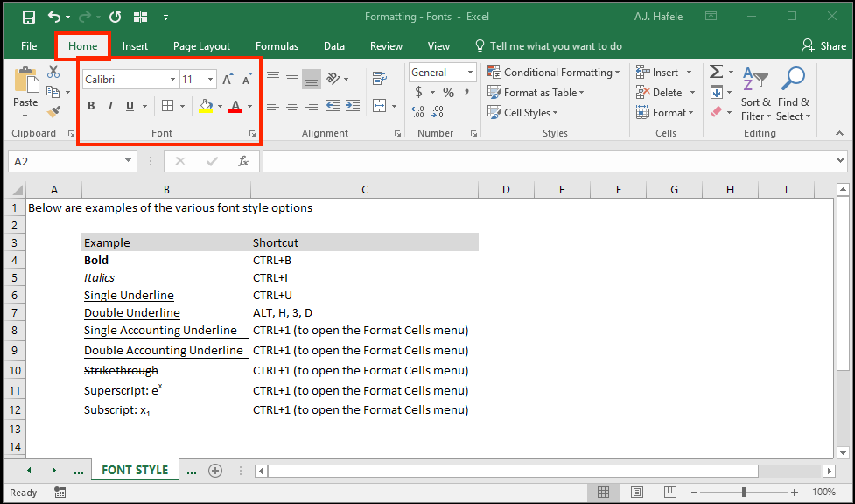Click the Wrap Text icon

pyautogui.click(x=380, y=79)
